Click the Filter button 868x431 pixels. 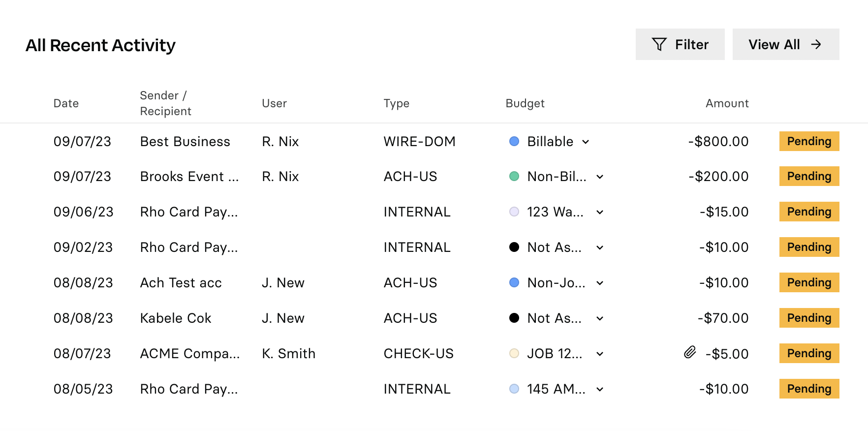pyautogui.click(x=680, y=44)
